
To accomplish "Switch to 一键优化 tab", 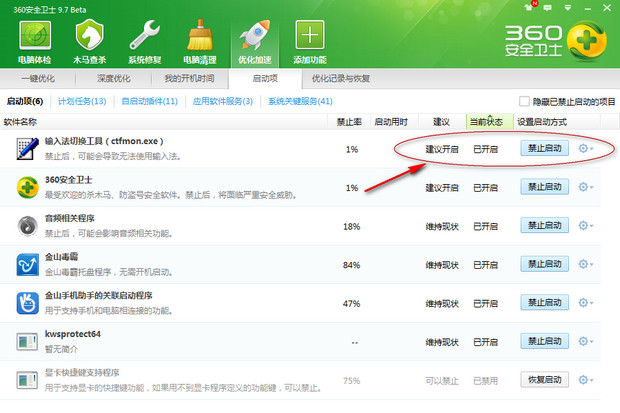I will (x=39, y=78).
